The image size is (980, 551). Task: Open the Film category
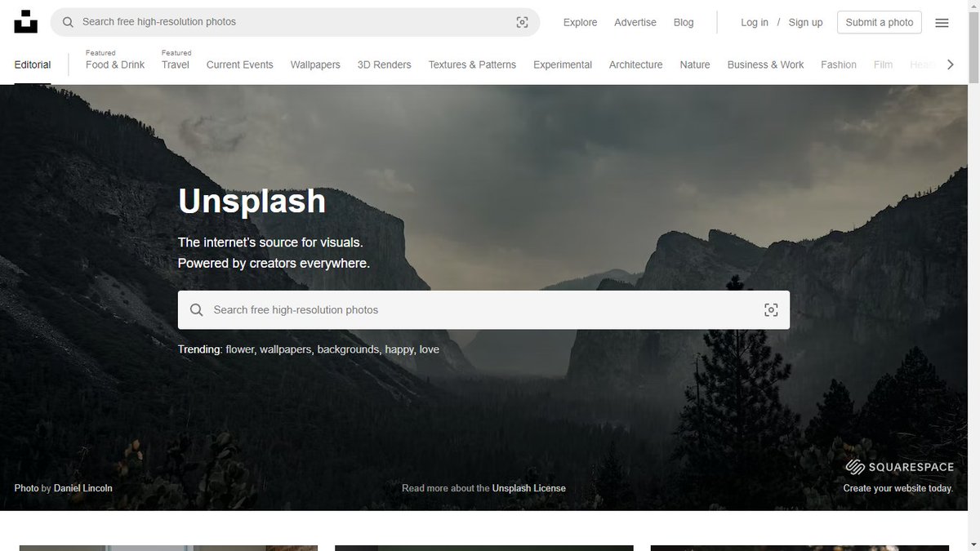(883, 64)
